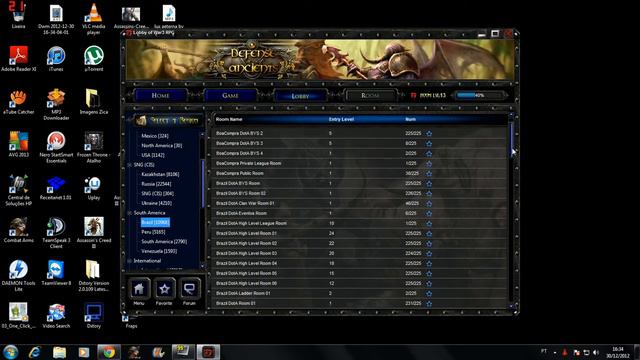The width and height of the screenshot is (640, 360).
Task: Open Internet Explorer from taskbar
Action: tap(35, 352)
